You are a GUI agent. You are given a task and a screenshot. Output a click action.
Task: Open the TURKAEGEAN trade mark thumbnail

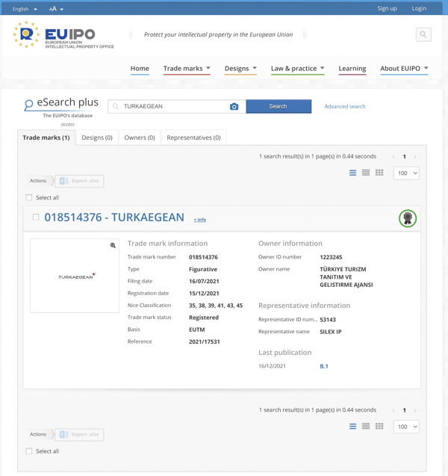pyautogui.click(x=75, y=276)
